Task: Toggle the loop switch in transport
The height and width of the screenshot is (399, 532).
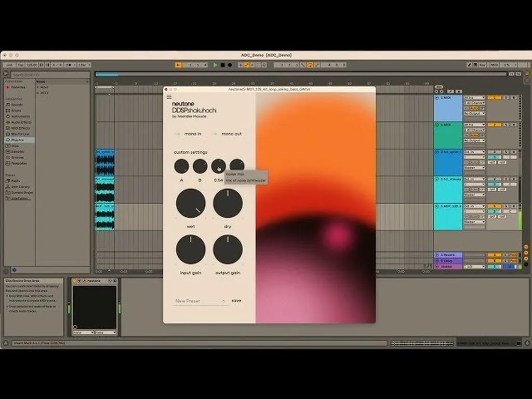Action: point(310,65)
